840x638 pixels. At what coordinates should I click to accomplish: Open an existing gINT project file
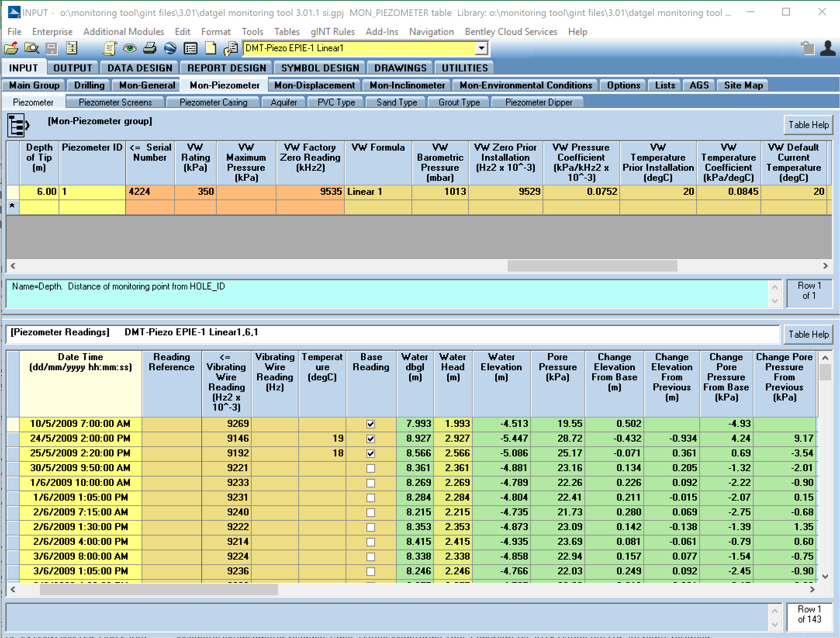[x=12, y=49]
